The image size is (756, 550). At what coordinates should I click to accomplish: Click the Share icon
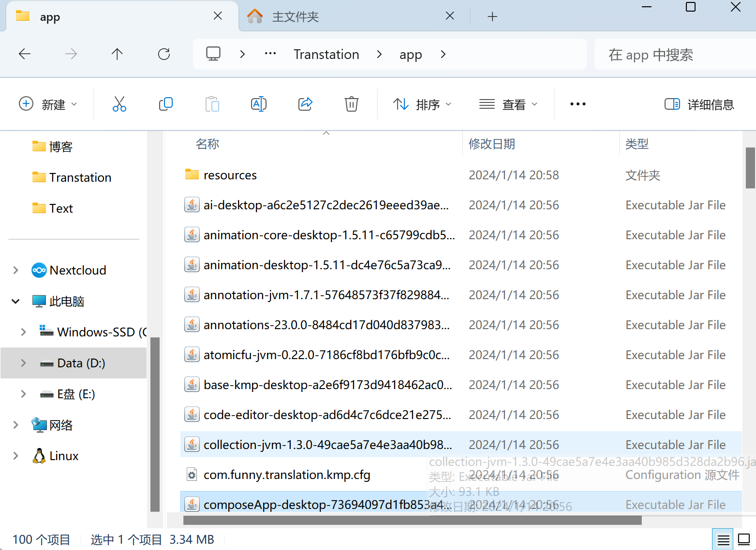[305, 104]
